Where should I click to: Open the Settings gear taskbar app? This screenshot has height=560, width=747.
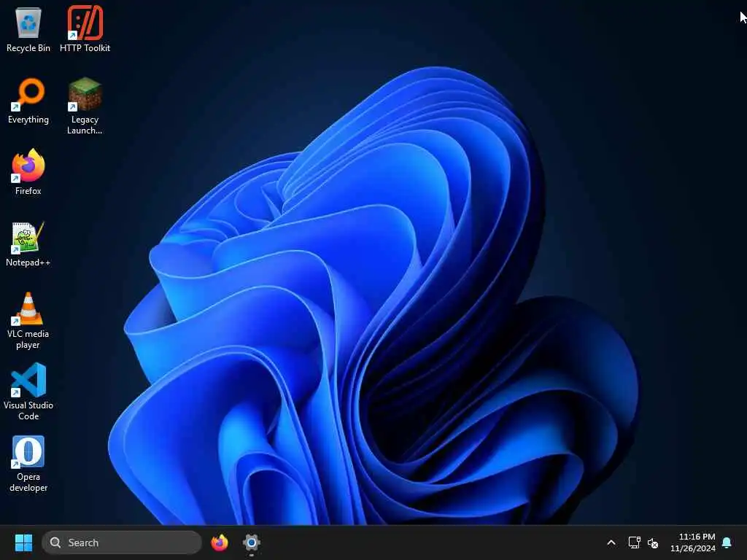click(x=252, y=542)
